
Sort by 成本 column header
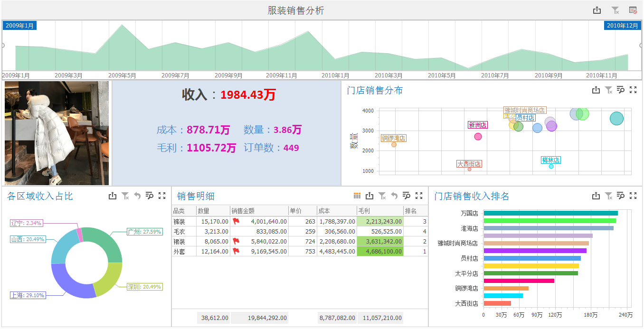[337, 211]
